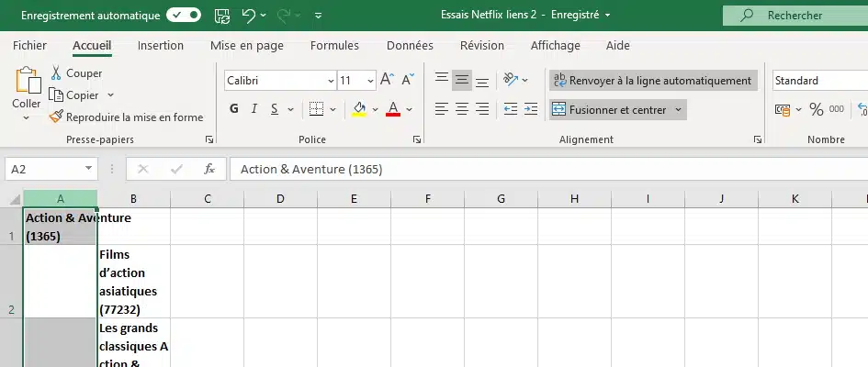Open the Standard number format dropdown
This screenshot has height=367, width=868.
(820, 81)
